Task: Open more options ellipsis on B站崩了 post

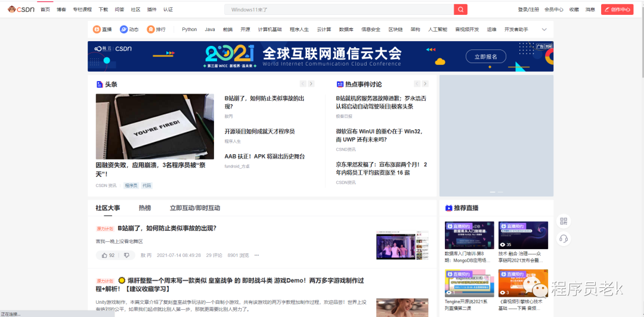Action: (256, 255)
